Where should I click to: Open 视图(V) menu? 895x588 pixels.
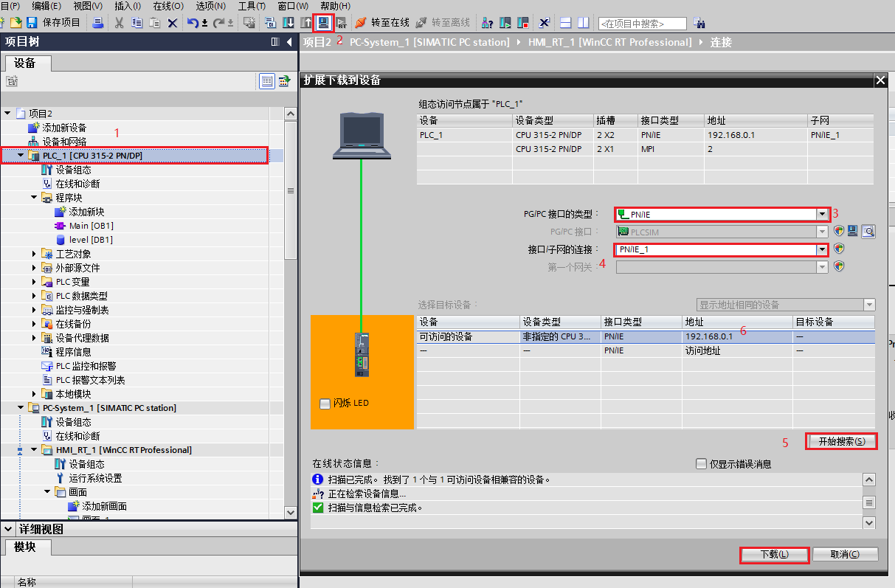(88, 6)
